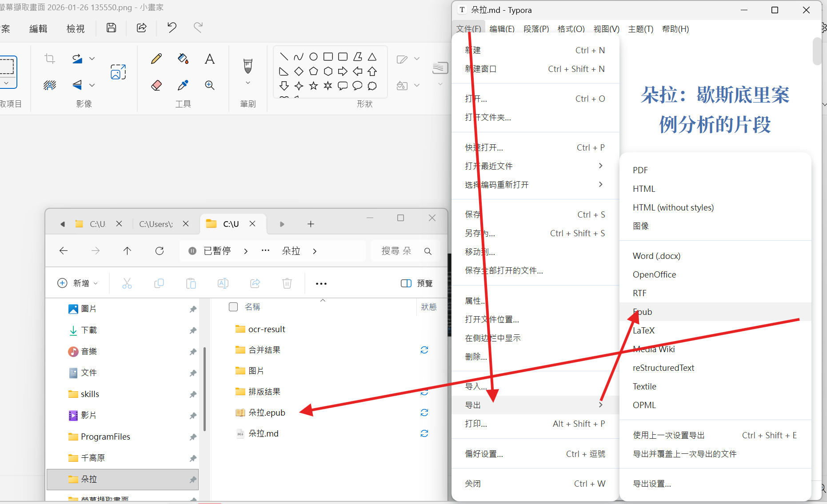
Task: Click the Typora vertical scrollbar thumb
Action: [x=817, y=51]
